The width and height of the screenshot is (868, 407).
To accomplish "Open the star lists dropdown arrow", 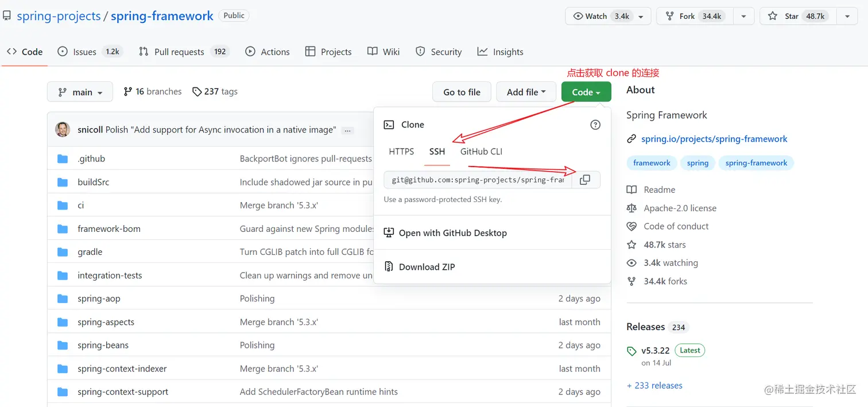I will pyautogui.click(x=847, y=16).
